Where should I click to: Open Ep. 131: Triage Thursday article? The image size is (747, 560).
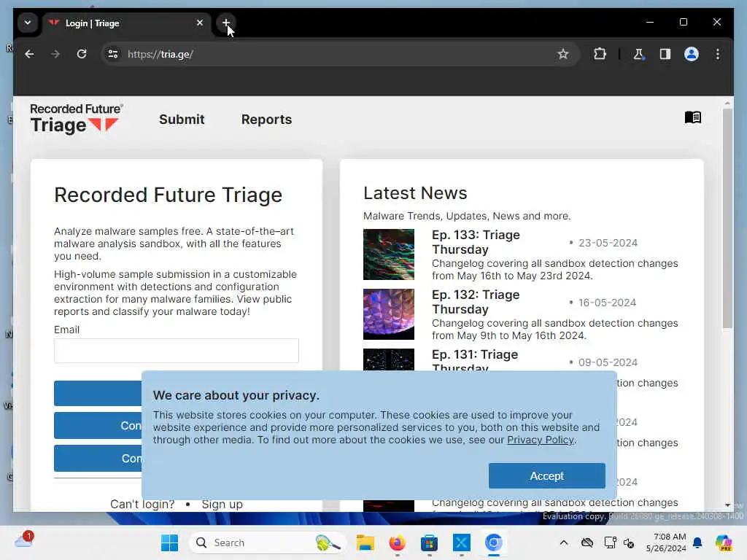pyautogui.click(x=475, y=360)
